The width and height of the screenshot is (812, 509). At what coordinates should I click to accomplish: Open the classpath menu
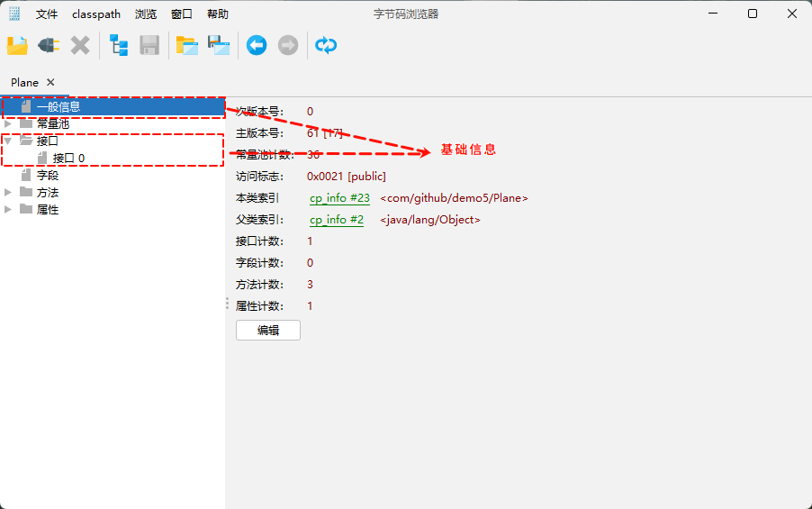(96, 14)
